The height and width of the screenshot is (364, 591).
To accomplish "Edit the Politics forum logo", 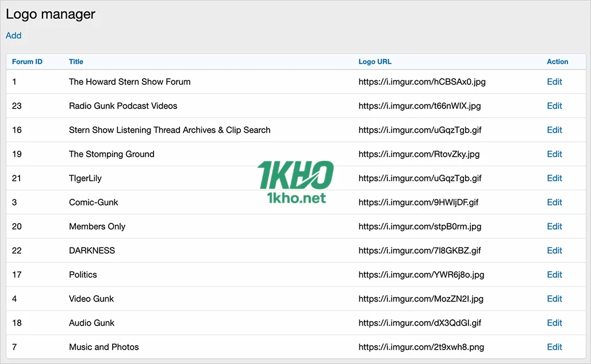I will tap(554, 274).
